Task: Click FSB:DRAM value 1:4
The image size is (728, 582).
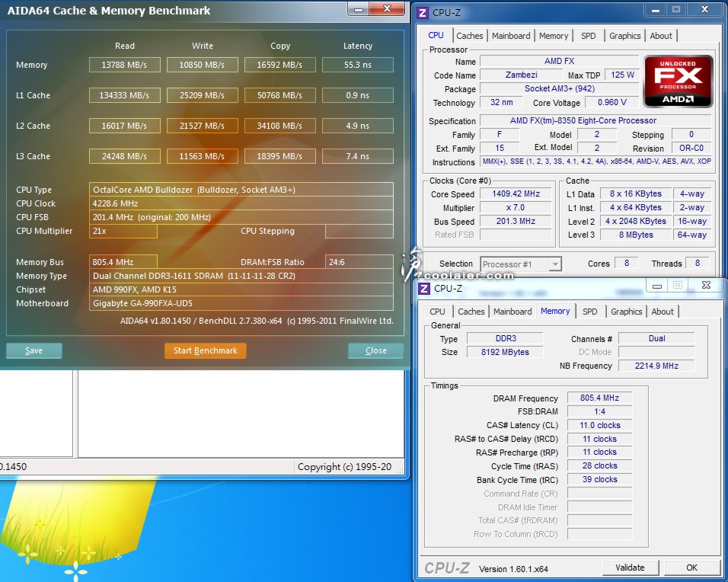Action: pos(599,411)
